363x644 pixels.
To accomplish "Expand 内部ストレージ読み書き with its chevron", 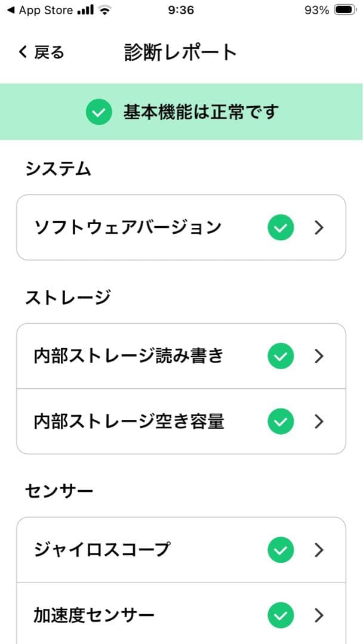I will click(x=319, y=355).
